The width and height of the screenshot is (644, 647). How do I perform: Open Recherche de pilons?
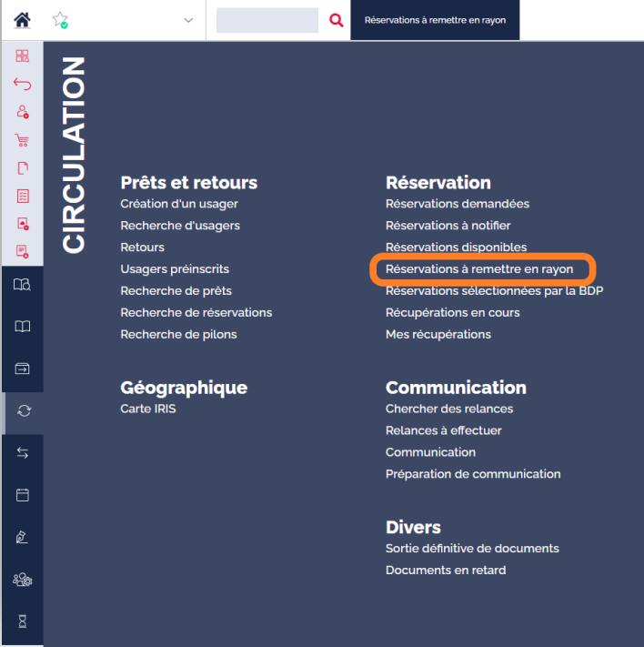coord(178,335)
